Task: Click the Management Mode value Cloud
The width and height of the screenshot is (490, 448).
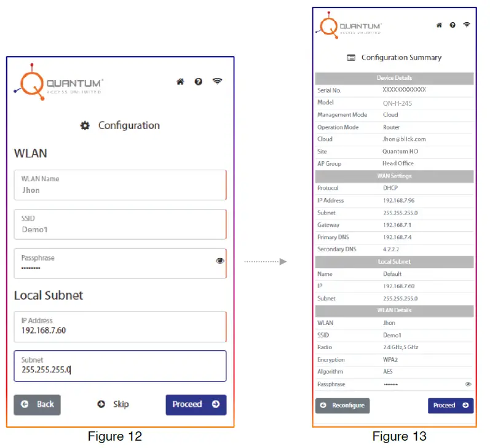Action: pos(390,115)
